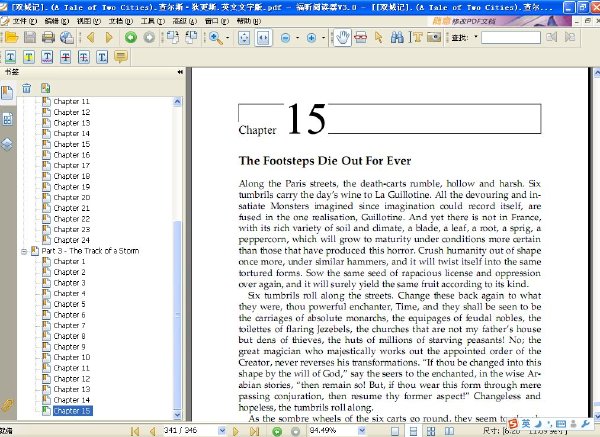This screenshot has width=600, height=437.
Task: Click the green previous view button in toolbar
Action: pos(131,38)
